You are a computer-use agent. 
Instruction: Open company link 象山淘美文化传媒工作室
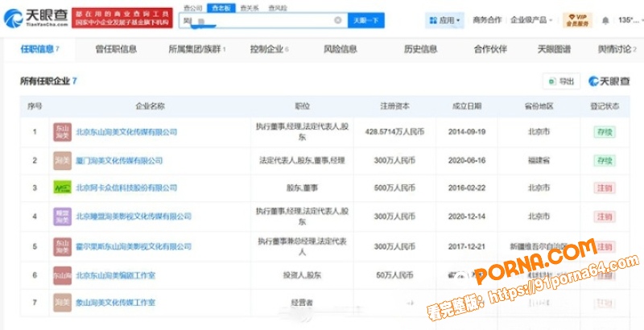pos(116,303)
